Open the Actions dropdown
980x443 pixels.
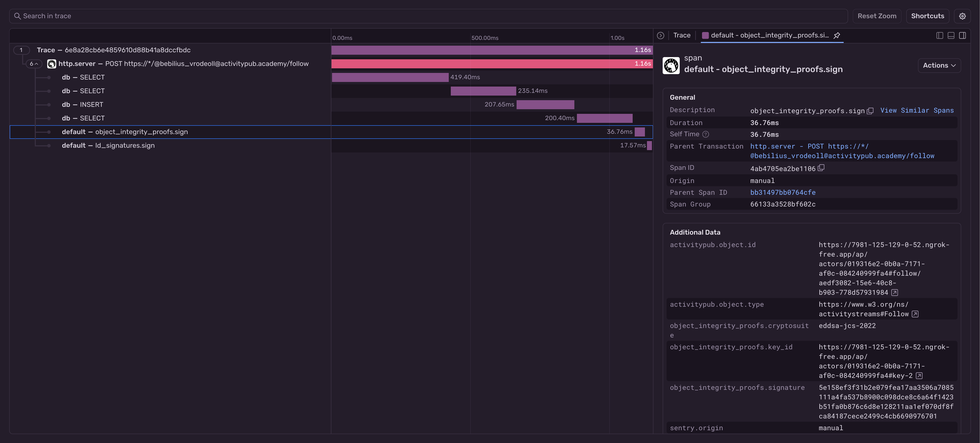click(x=939, y=65)
